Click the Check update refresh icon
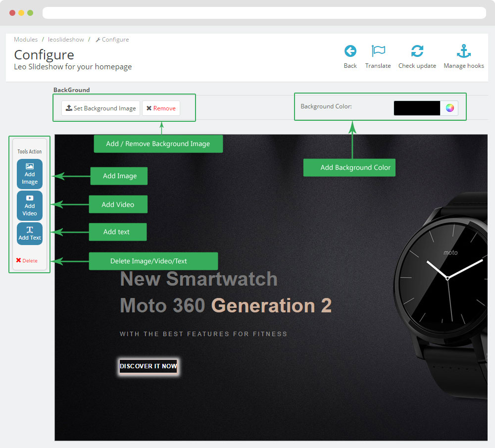This screenshot has height=448, width=495. [x=417, y=51]
